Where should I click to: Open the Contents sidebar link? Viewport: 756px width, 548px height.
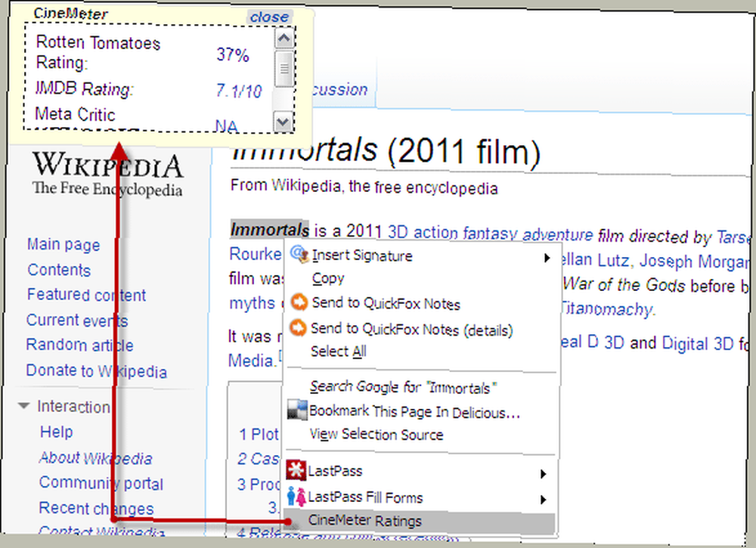(x=59, y=270)
